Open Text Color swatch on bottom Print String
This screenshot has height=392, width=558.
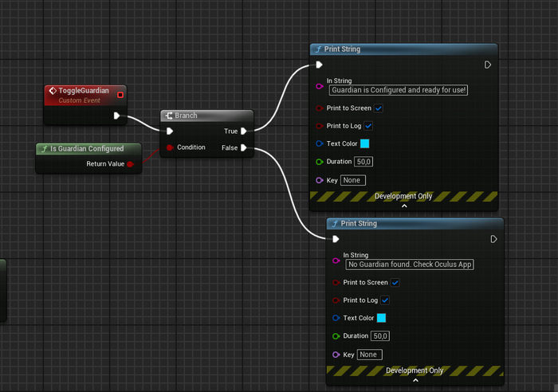coord(381,318)
